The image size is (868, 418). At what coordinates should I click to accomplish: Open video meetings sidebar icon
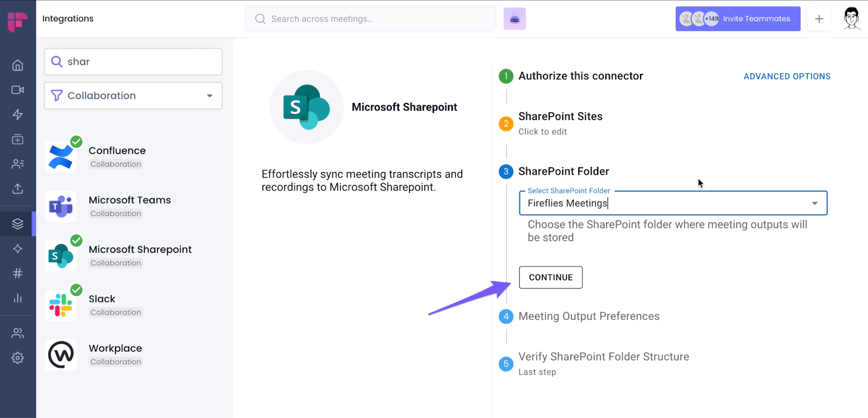pyautogui.click(x=17, y=90)
